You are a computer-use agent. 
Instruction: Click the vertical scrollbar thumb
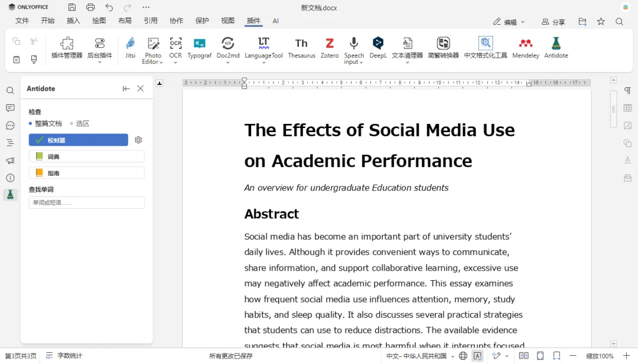(613, 109)
